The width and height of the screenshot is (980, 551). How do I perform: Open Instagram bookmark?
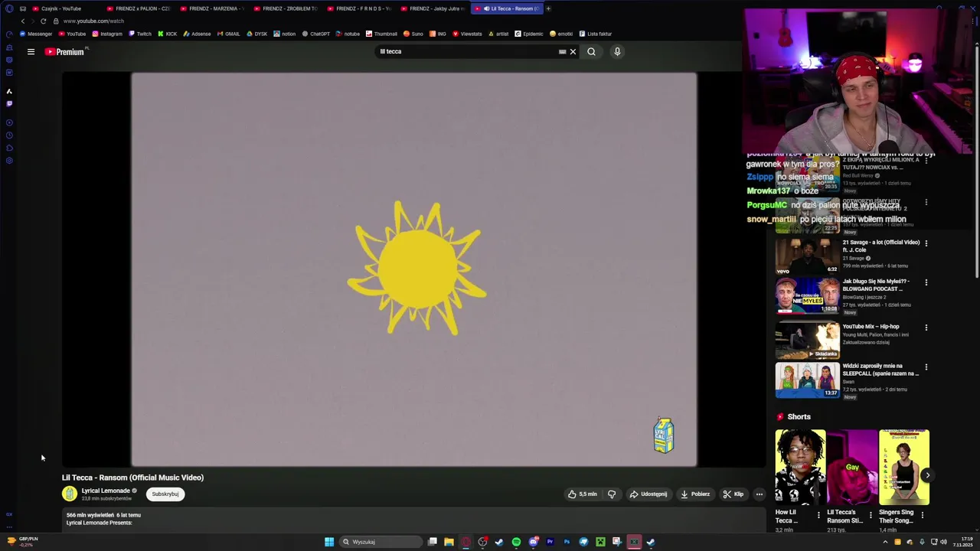[107, 34]
